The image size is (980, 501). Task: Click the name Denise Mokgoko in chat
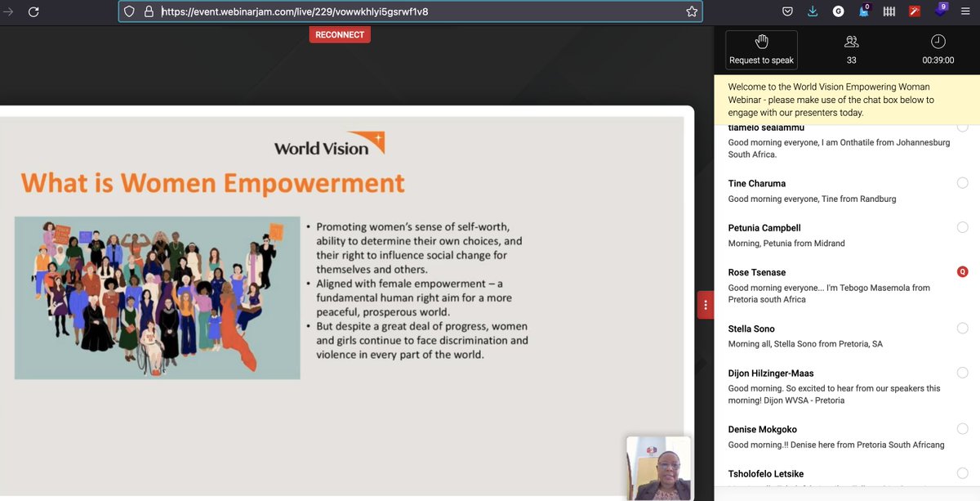[x=763, y=429]
